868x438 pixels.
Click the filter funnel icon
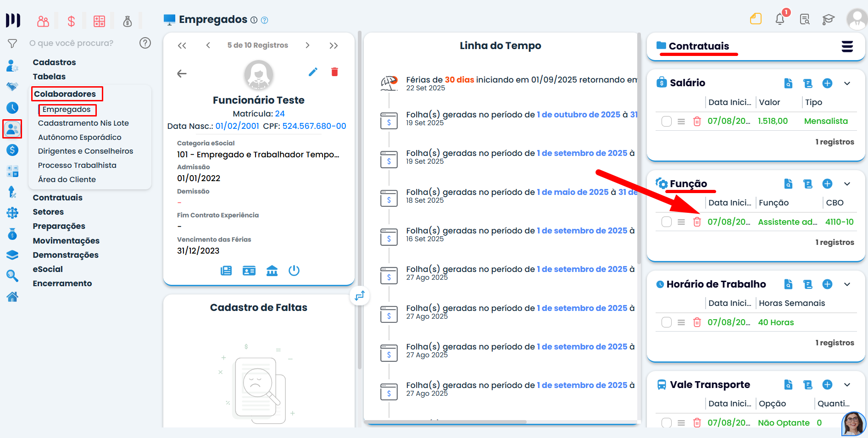point(12,44)
